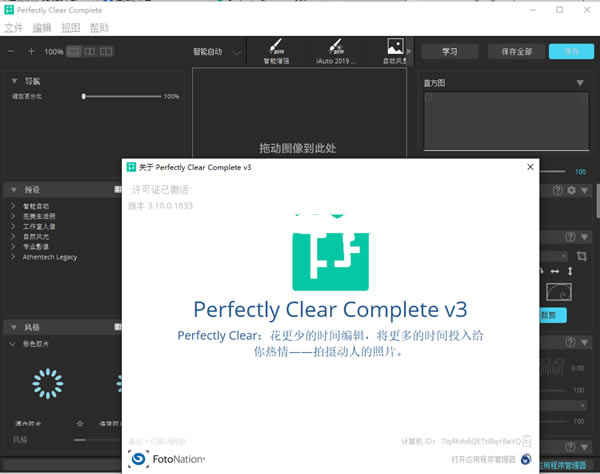Open the 帮助 menu
Screen dimensions: 600x474
pos(99,28)
